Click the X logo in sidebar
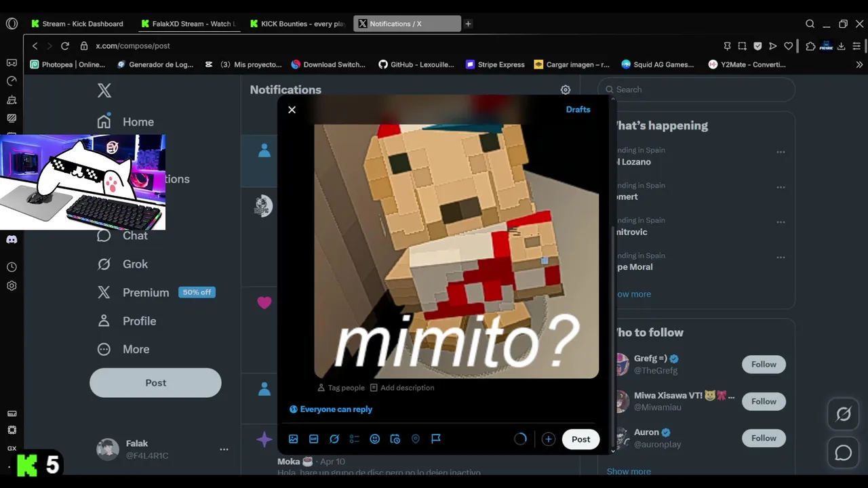Screen dimensions: 868x488 click(x=104, y=90)
